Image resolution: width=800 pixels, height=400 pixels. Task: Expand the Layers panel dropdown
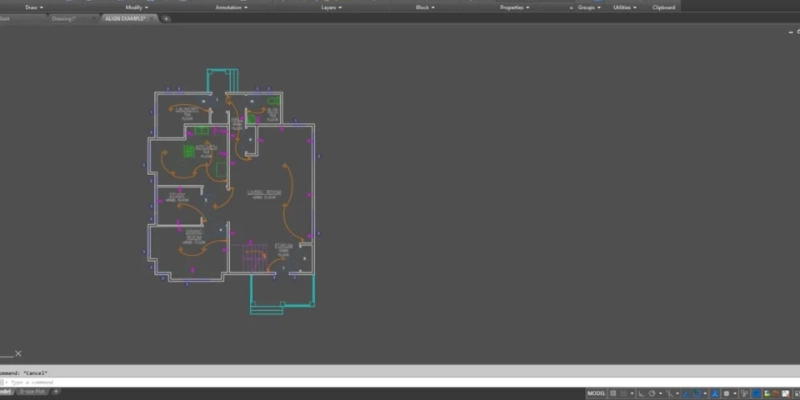[x=332, y=8]
